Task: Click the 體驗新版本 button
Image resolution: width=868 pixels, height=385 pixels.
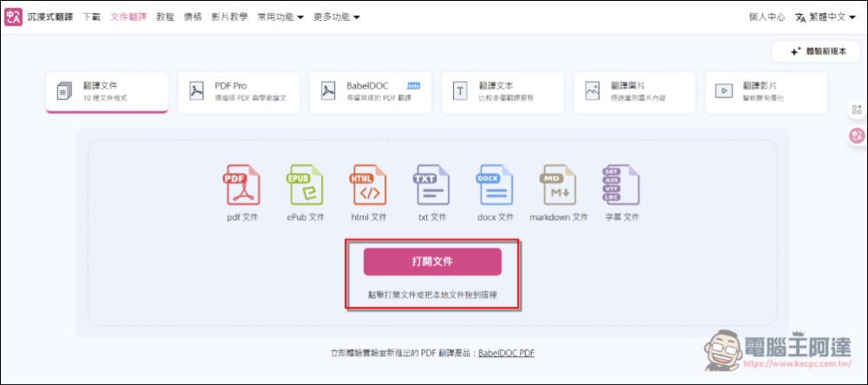Action: 817,51
